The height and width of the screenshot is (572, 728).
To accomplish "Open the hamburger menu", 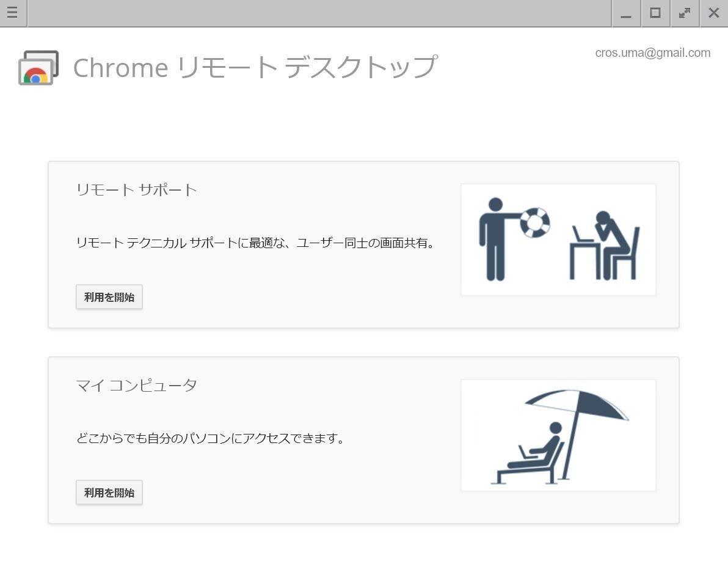I will [x=12, y=13].
